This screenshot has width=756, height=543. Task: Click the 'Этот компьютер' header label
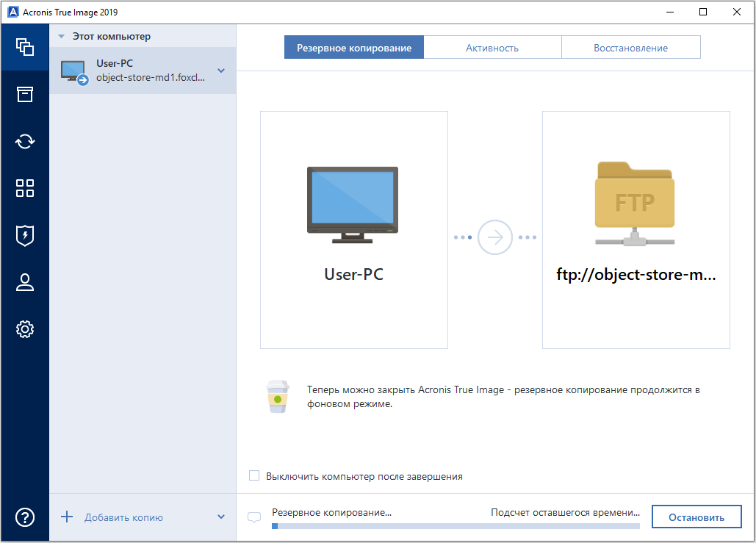(112, 36)
